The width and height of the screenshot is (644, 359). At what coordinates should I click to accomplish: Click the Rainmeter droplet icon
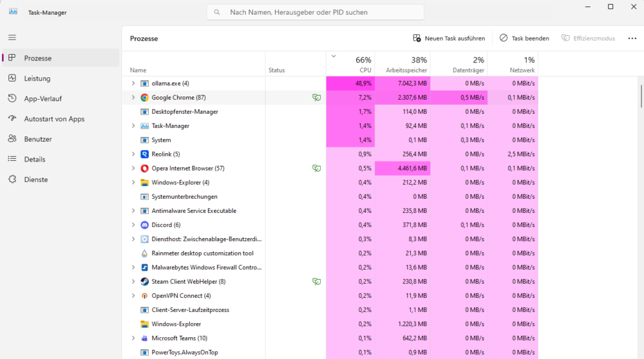coord(144,253)
